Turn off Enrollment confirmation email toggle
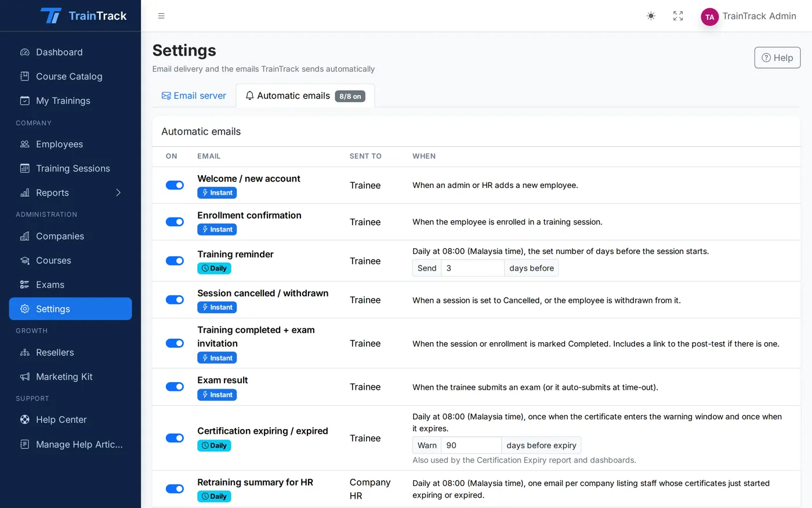812x508 pixels. (175, 222)
